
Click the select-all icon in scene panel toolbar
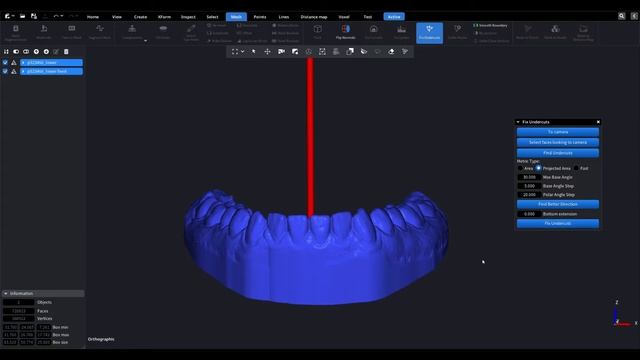(6, 52)
